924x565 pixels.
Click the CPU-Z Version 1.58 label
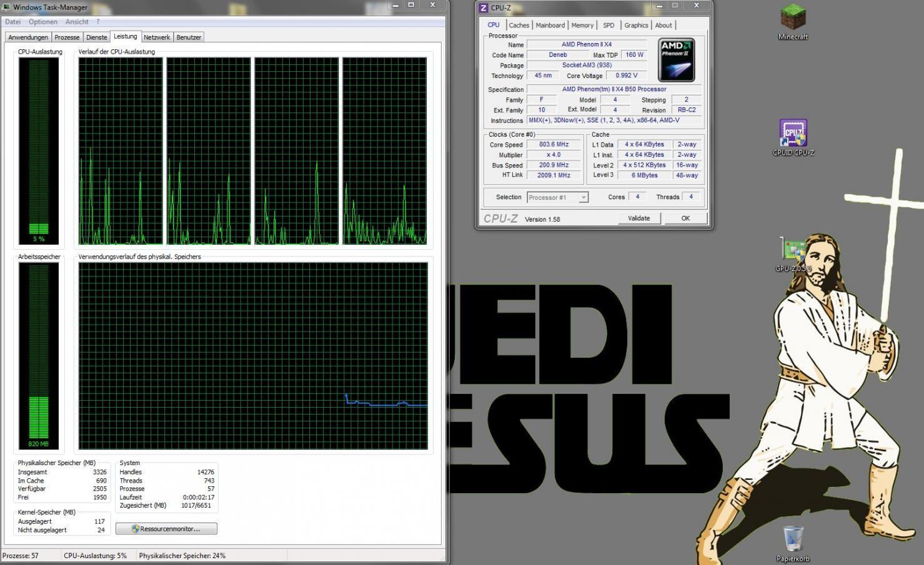542,219
